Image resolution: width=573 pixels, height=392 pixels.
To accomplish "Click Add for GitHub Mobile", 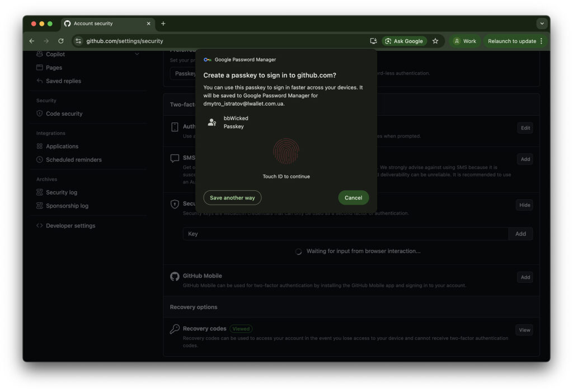I will coord(525,277).
